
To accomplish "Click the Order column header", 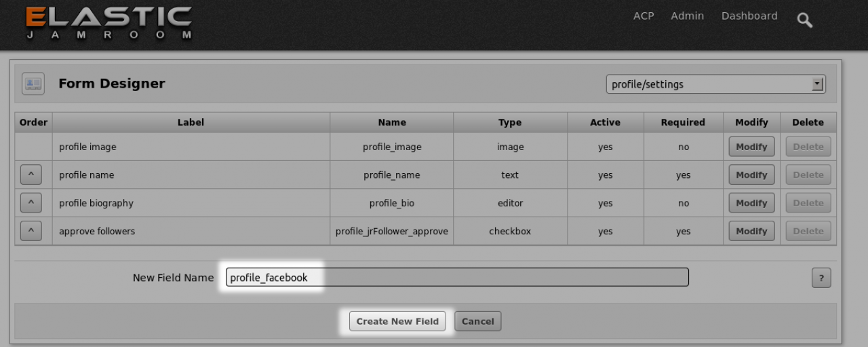I will pos(33,122).
